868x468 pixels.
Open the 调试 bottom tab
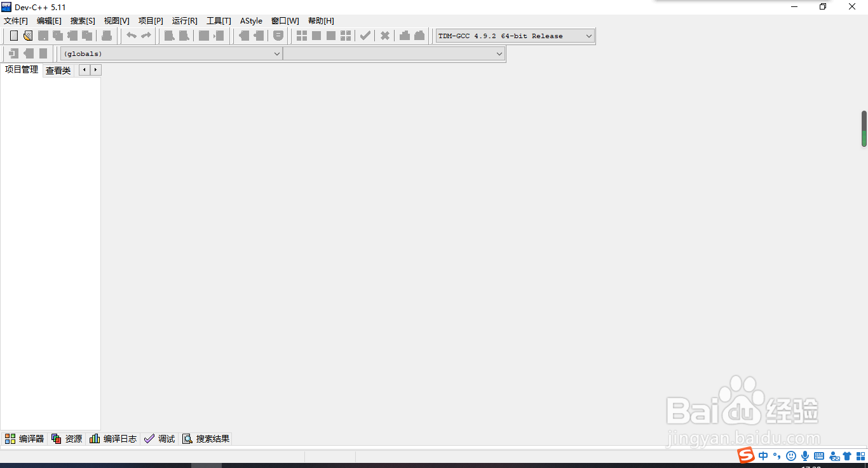pyautogui.click(x=159, y=439)
